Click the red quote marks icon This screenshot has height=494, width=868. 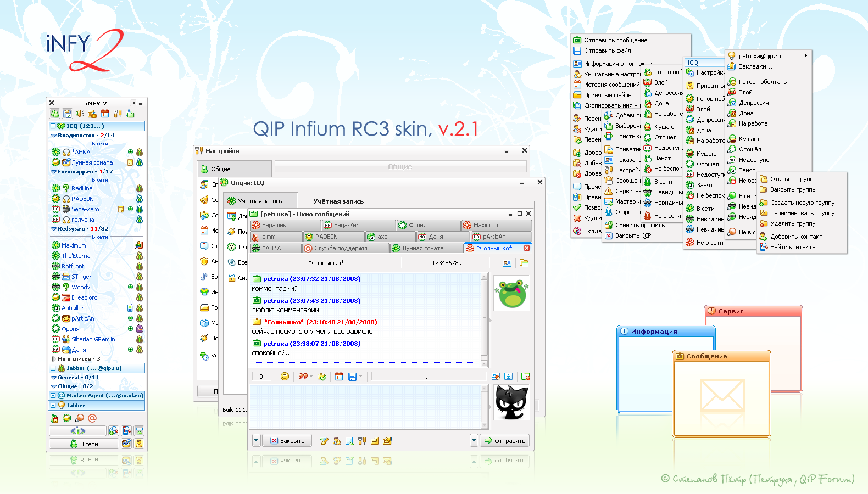coord(303,377)
